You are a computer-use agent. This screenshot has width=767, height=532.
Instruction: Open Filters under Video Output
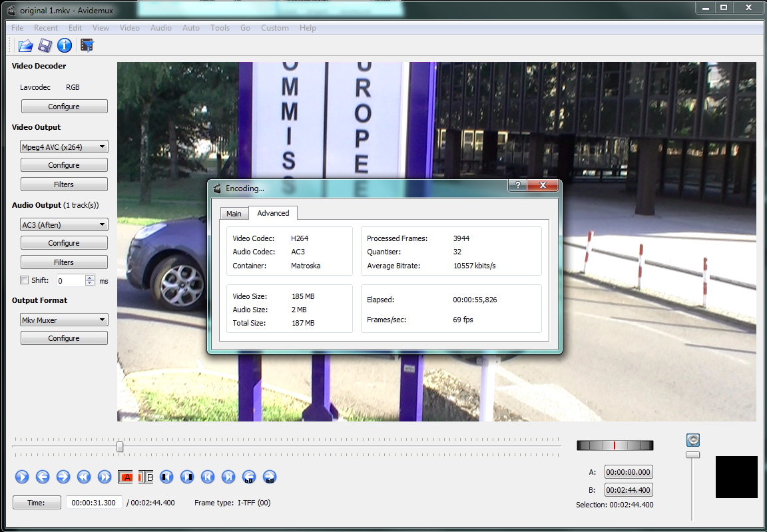[64, 184]
